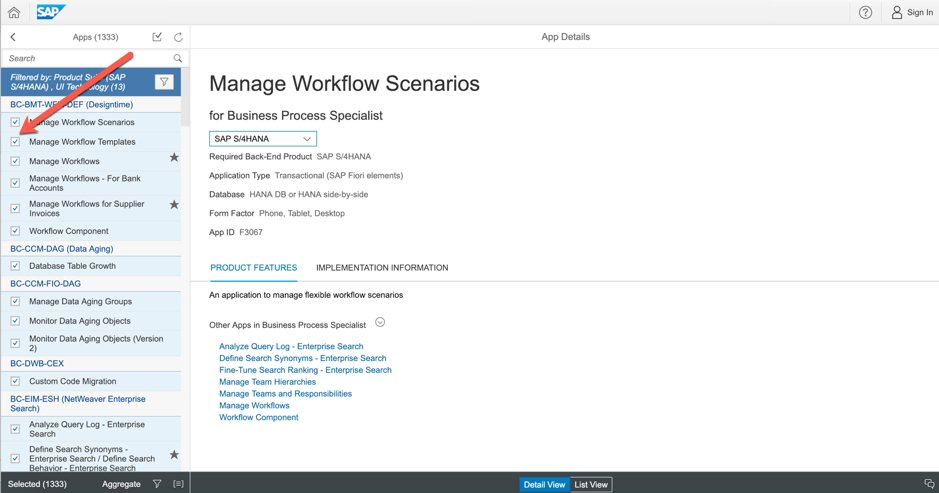Click star beside Manage Workflows for Supplier Invoices
Screen dimensions: 939x493
[x=174, y=205]
